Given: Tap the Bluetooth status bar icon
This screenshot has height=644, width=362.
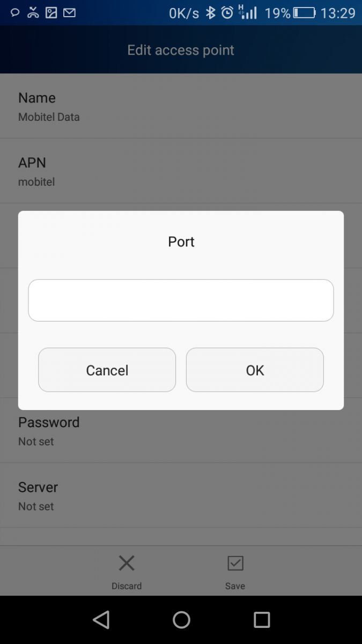Looking at the screenshot, I should click(x=211, y=12).
